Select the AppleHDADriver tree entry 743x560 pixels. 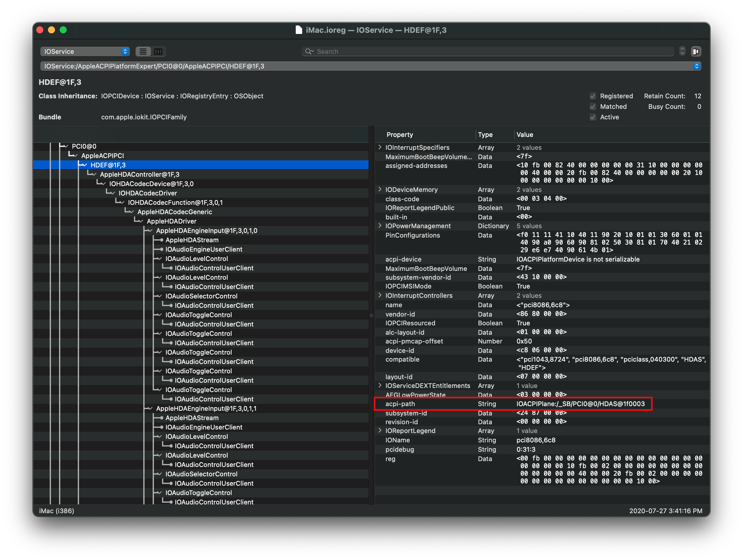(171, 221)
